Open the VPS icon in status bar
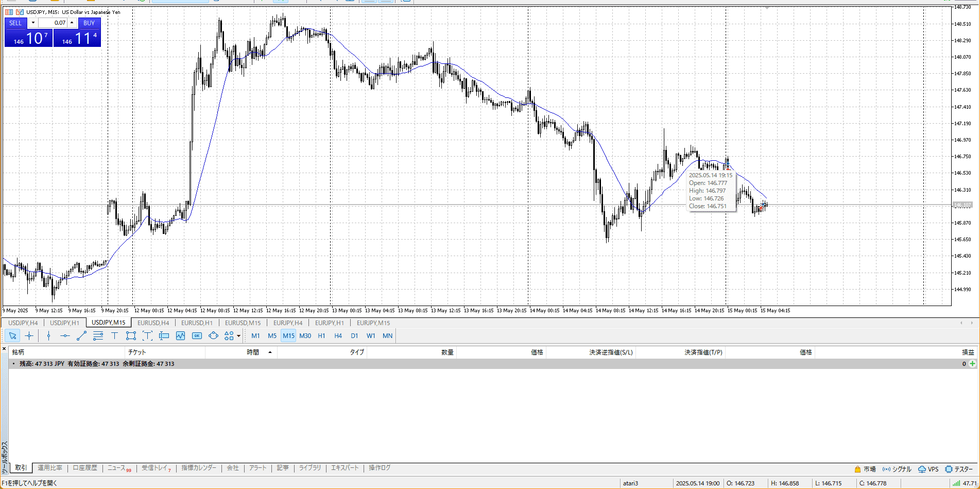This screenshot has height=489, width=980. click(928, 469)
